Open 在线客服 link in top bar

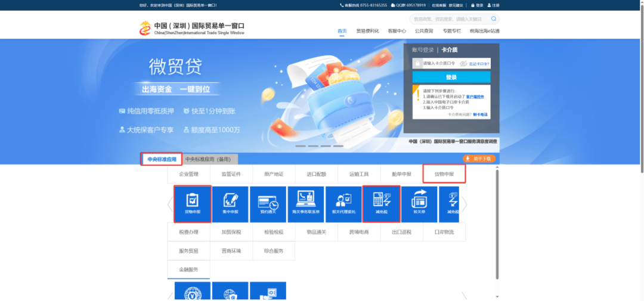coord(439,5)
